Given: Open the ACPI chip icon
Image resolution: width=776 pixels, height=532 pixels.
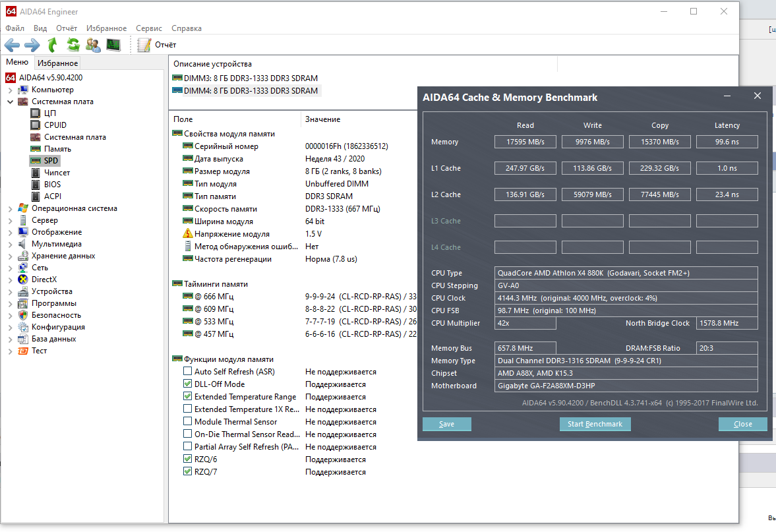Looking at the screenshot, I should pos(36,196).
